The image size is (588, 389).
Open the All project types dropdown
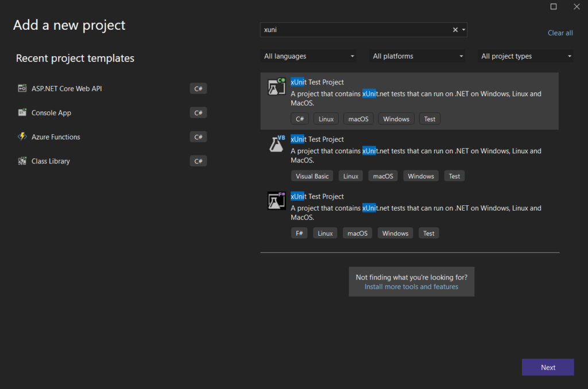pyautogui.click(x=526, y=56)
